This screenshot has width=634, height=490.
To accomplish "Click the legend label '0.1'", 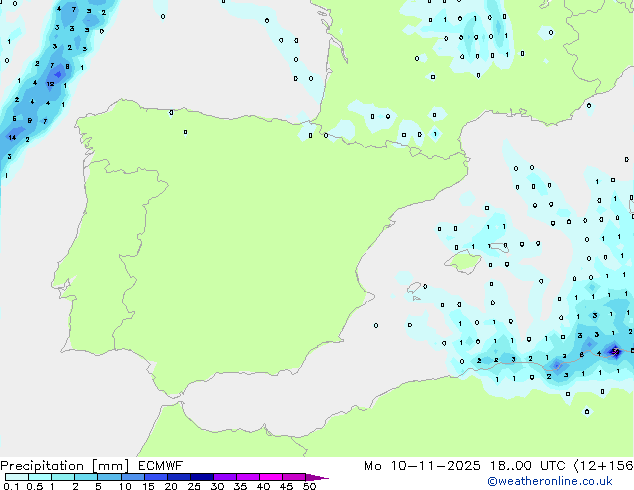I will click(11, 486).
